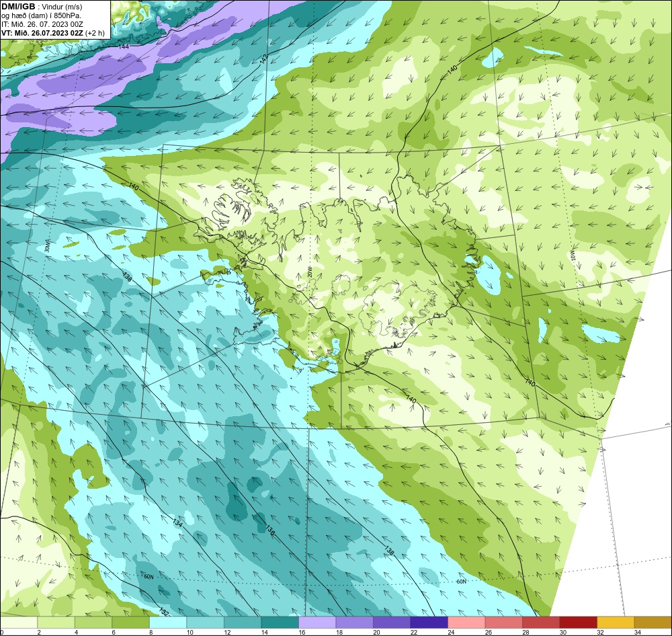This screenshot has width=672, height=636.
Task: Click the 'DMI/IGB' title text
Action: click(18, 7)
